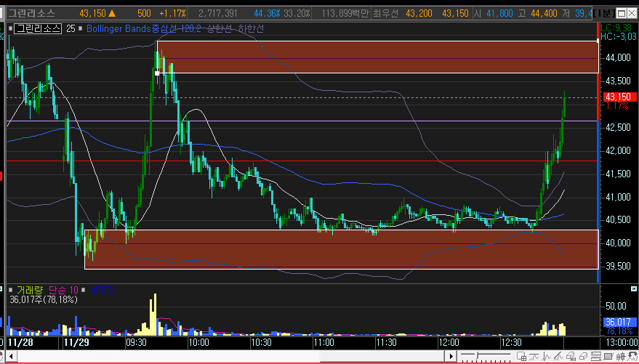
Task: Click the 36,017주(78,18%) volume readout
Action: pos(44,300)
